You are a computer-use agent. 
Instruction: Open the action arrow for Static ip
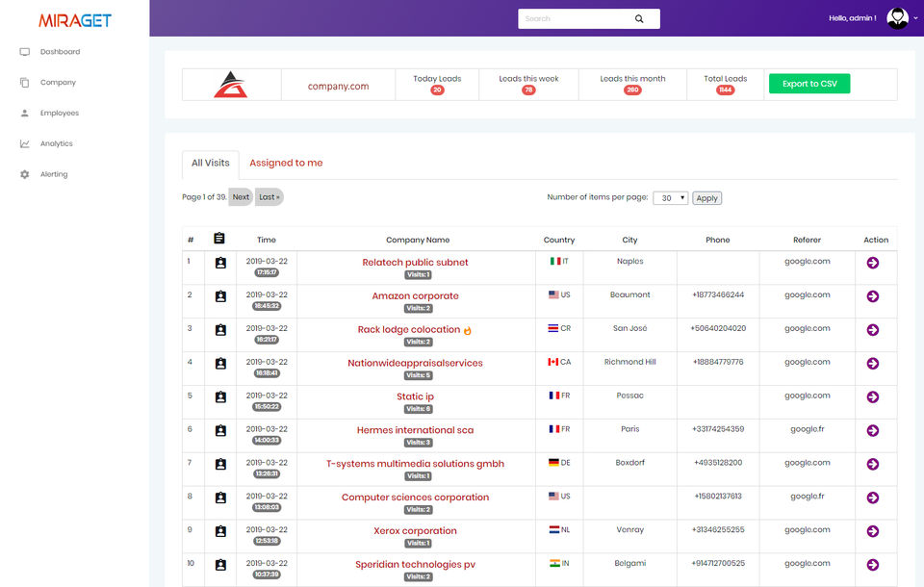pos(873,397)
